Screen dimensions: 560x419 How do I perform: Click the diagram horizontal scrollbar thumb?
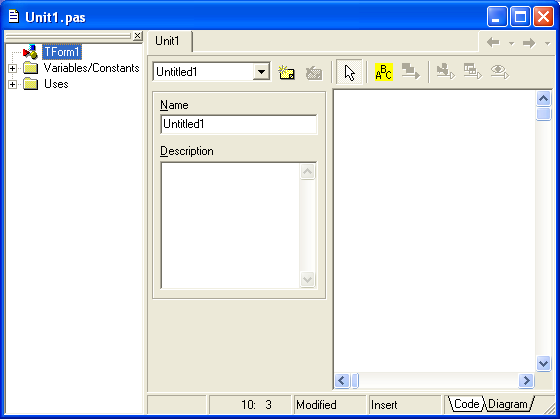(355, 380)
